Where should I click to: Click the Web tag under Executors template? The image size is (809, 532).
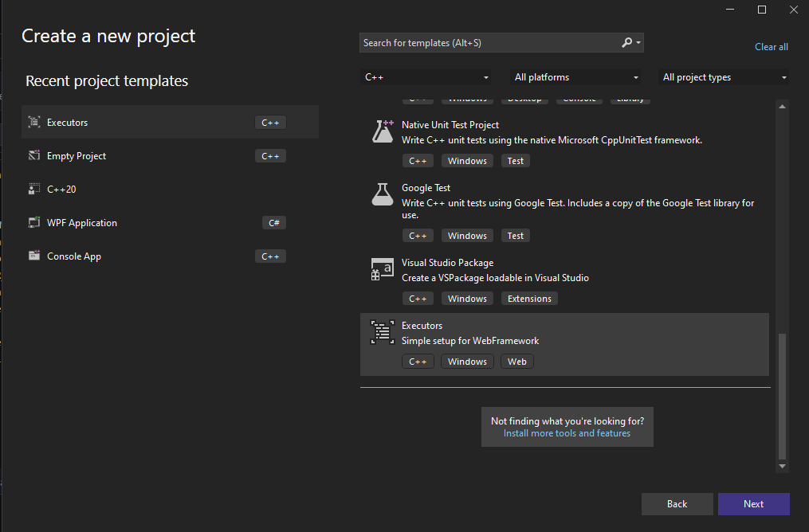(x=517, y=362)
